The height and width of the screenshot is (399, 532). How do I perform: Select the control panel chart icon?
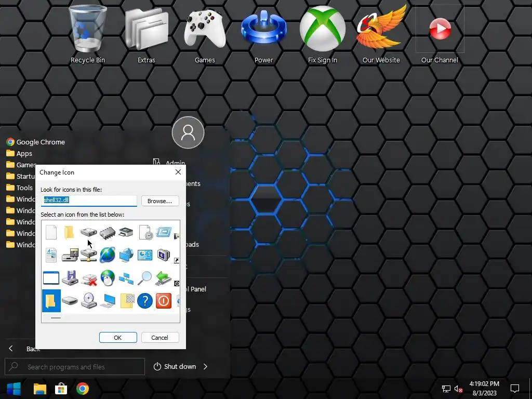(145, 255)
